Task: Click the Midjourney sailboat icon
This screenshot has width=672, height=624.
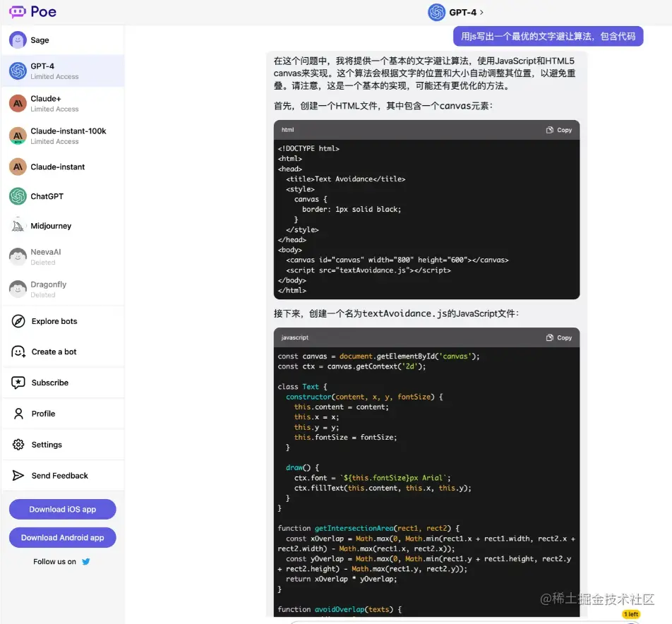Action: (18, 226)
